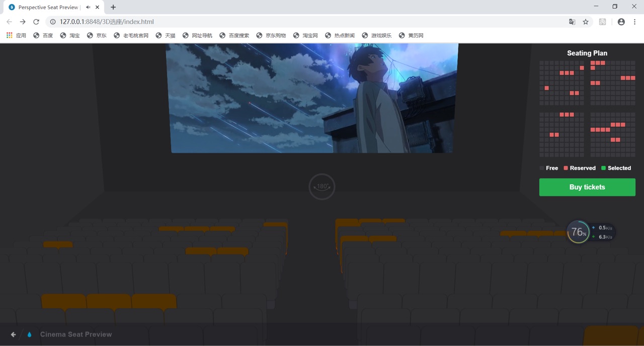Bookmark this page with the star icon
Image resolution: width=644 pixels, height=346 pixels.
click(586, 22)
